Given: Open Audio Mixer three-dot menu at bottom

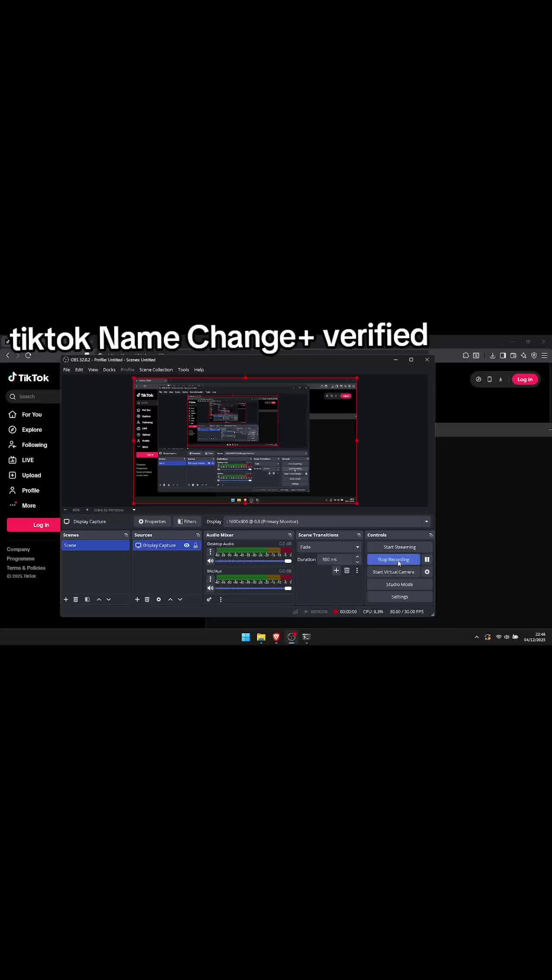Looking at the screenshot, I should tap(221, 599).
